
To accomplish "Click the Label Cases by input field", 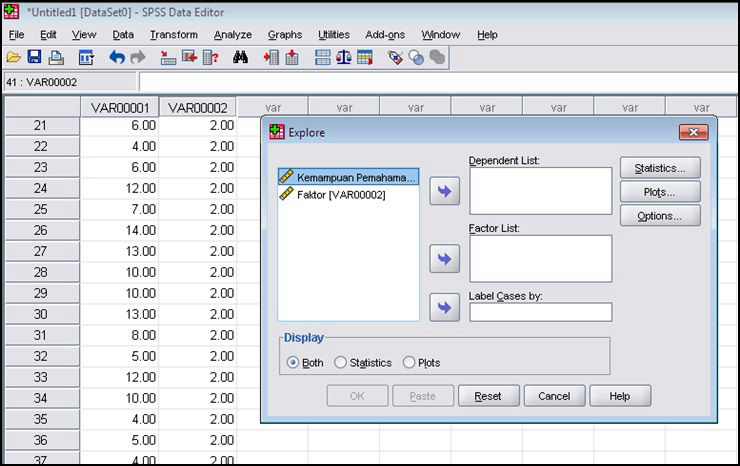I will [x=540, y=312].
